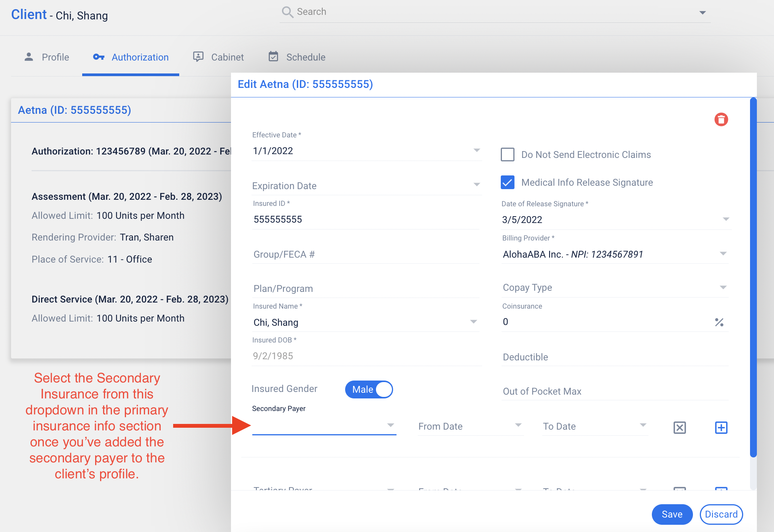Toggle Insured Gender from Male
The height and width of the screenshot is (532, 774).
(x=369, y=389)
